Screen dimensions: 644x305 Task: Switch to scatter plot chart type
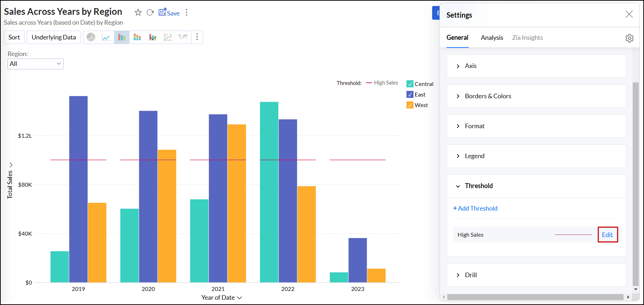168,37
